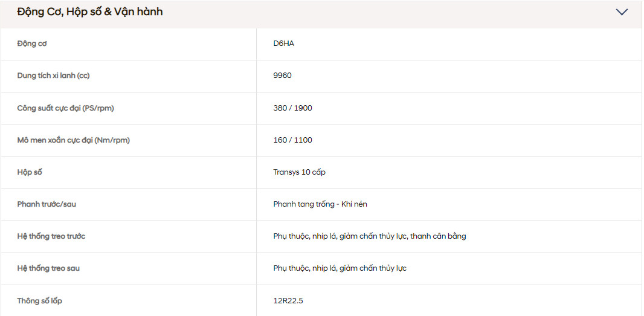Select 'Transsys 10 cấp' gearbox value
The image size is (644, 316).
[300, 172]
